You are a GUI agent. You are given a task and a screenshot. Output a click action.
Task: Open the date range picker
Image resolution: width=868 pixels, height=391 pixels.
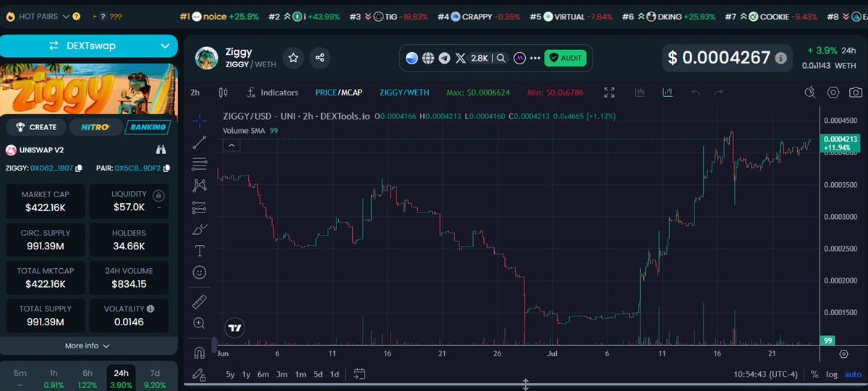pos(359,374)
